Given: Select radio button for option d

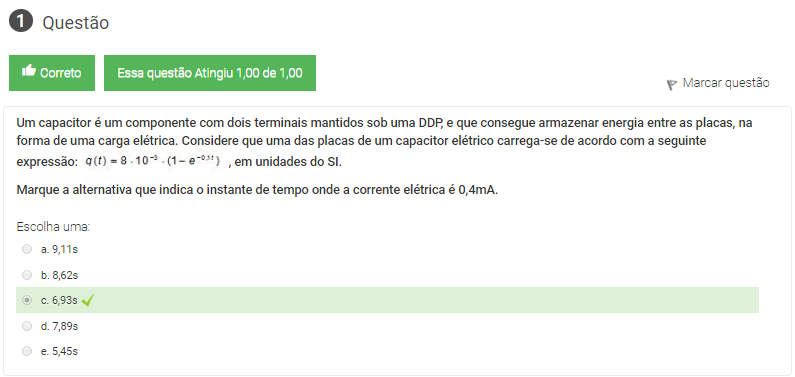Looking at the screenshot, I should (x=27, y=326).
